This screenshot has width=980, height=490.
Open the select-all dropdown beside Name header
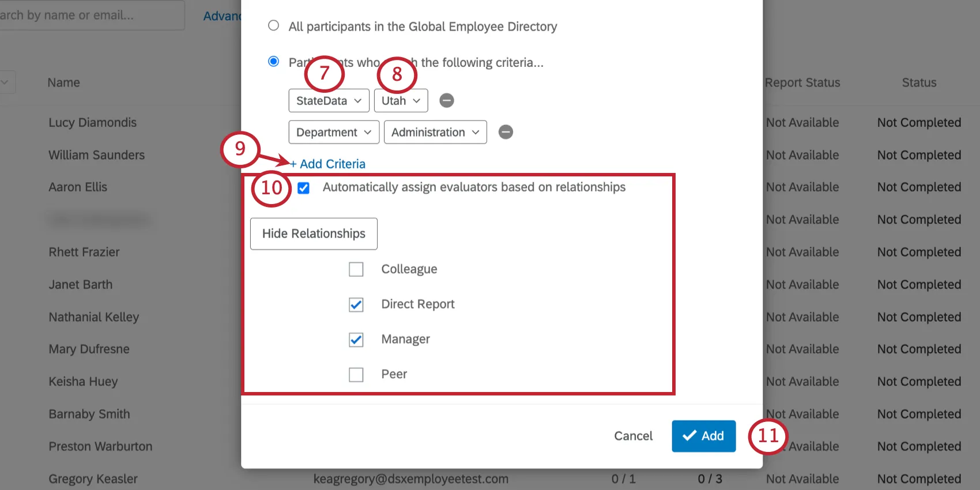6,82
